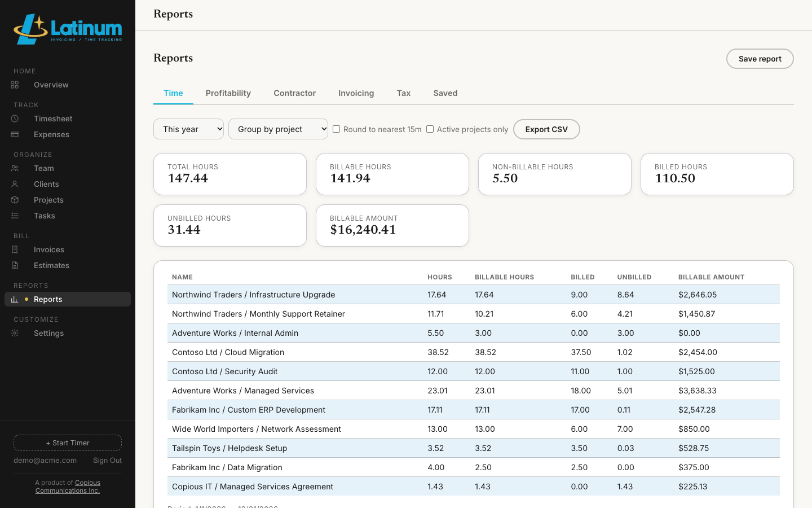812x508 pixels.
Task: Click the Reports bar chart icon
Action: click(15, 299)
